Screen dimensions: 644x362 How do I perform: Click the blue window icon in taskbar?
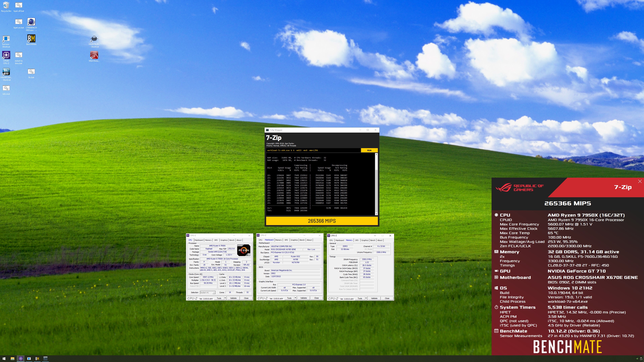[29, 359]
